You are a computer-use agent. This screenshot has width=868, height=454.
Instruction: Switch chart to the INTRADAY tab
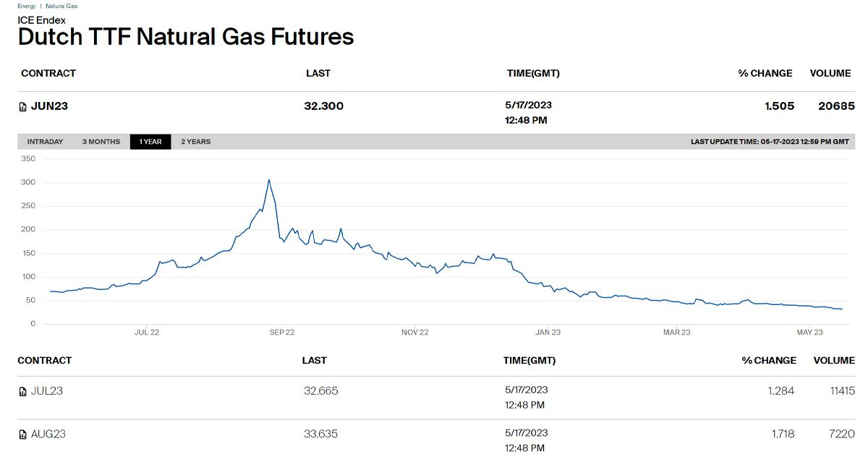[x=45, y=142]
